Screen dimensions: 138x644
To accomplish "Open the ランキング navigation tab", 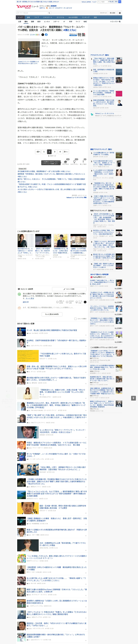I will pyautogui.click(x=86, y=17).
